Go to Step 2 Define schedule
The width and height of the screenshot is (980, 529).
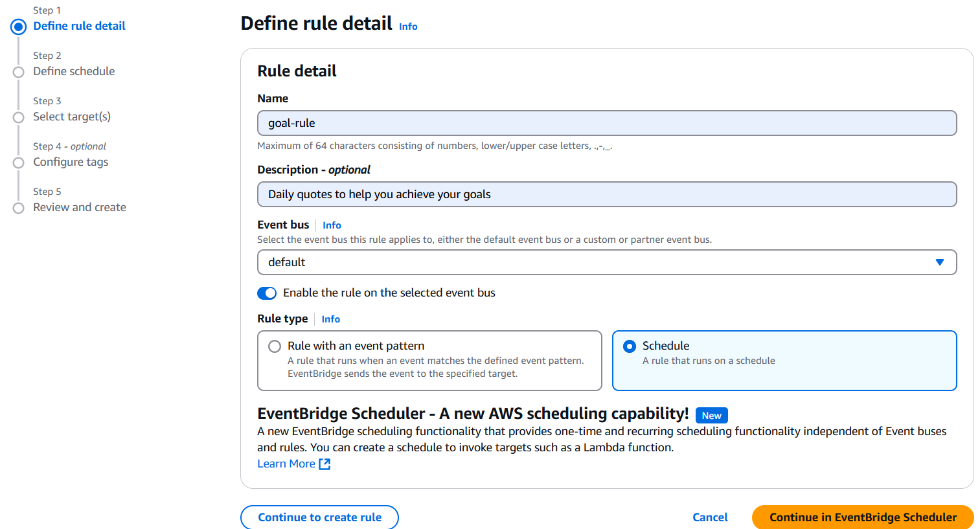pos(74,71)
